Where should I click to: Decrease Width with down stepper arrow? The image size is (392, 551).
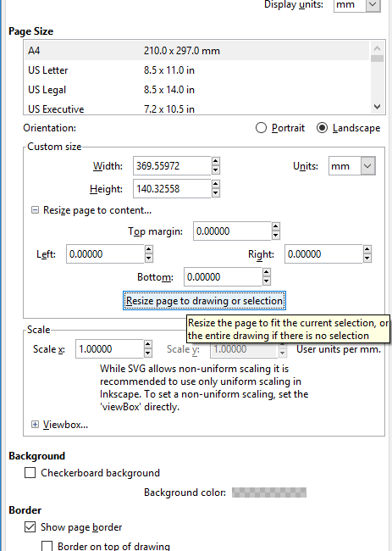pos(216,170)
